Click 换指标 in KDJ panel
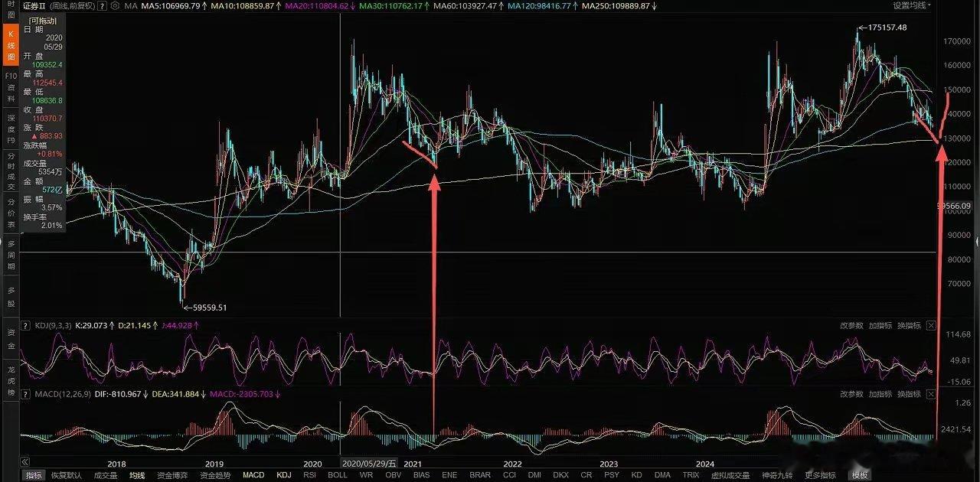This screenshot has height=482, width=980. click(x=909, y=326)
